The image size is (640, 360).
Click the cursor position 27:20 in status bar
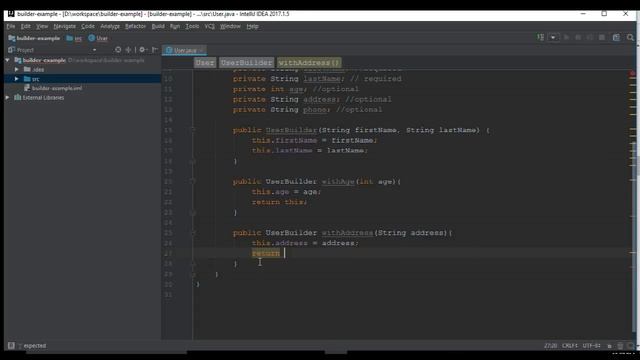click(550, 346)
